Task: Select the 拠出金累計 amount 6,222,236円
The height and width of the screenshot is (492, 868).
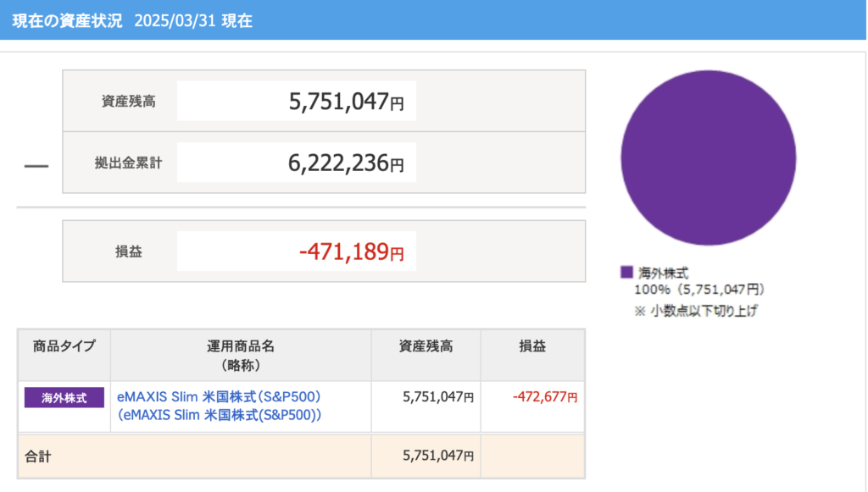Action: pos(346,163)
